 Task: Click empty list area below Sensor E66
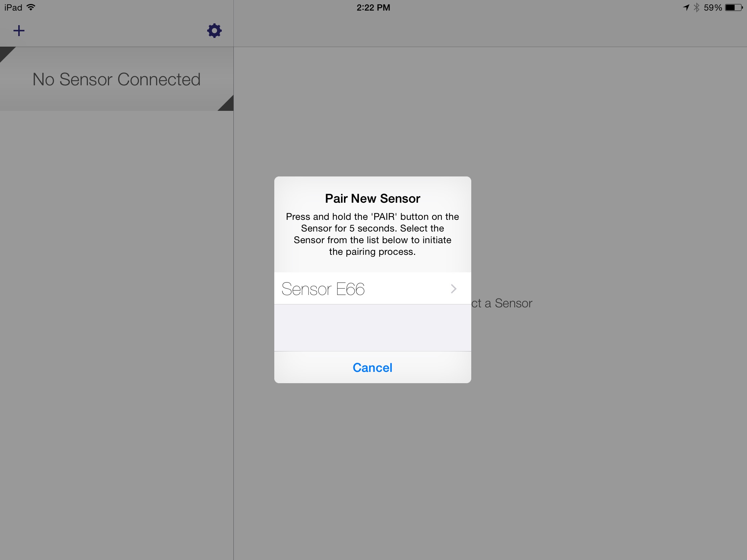coord(372,328)
